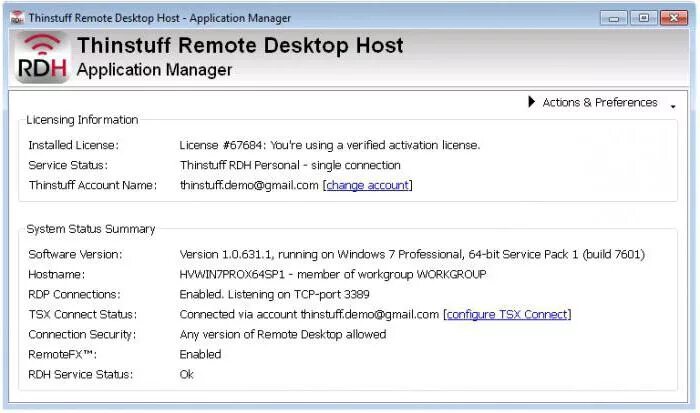700x413 pixels.
Task: Click the thinstuff.demo@gmail.com account name
Action: point(249,185)
